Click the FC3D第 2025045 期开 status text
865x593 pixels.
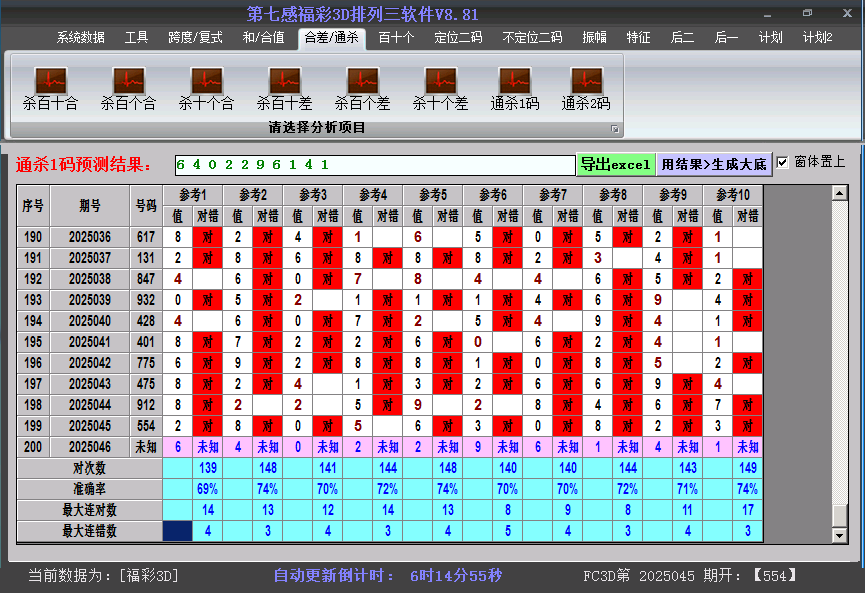tap(690, 576)
